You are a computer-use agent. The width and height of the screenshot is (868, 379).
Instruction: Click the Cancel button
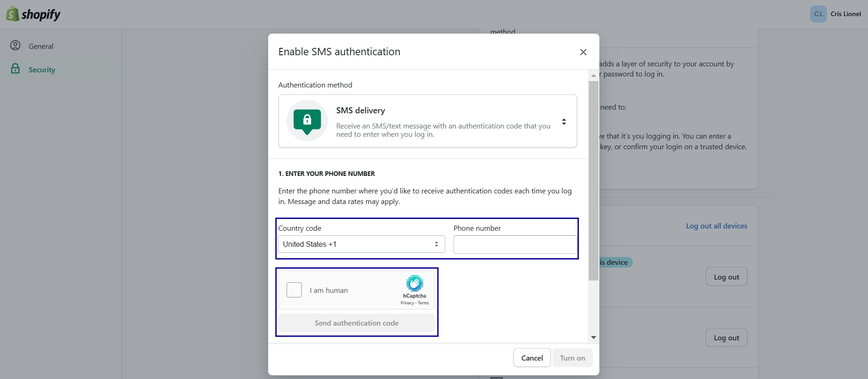(x=532, y=358)
